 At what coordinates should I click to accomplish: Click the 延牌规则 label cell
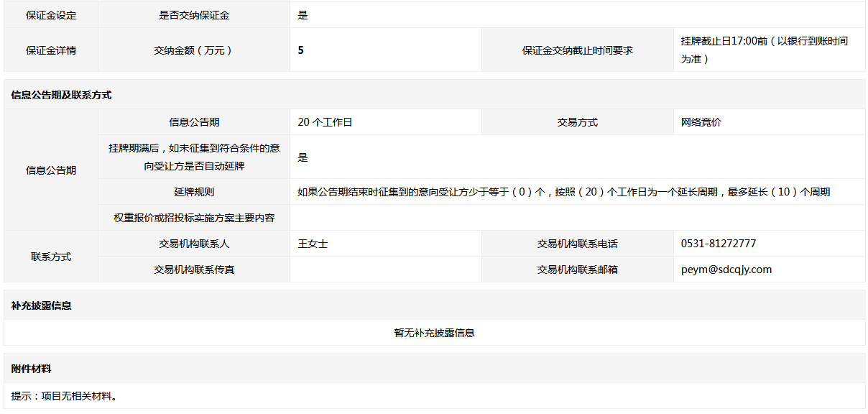pos(194,192)
